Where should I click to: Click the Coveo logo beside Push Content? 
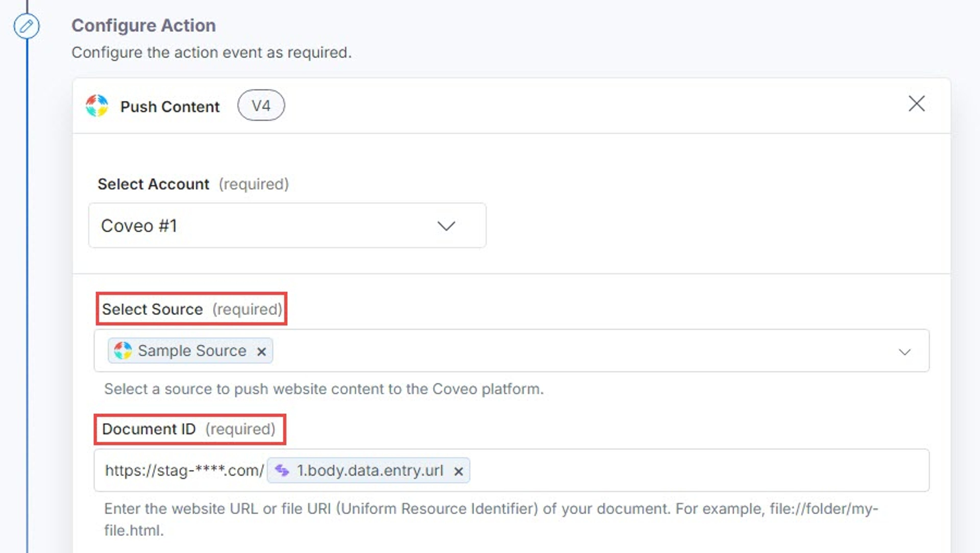97,106
